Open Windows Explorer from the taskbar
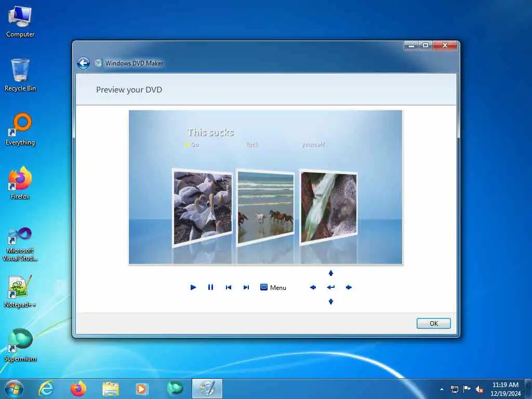This screenshot has width=532, height=399. [111, 389]
